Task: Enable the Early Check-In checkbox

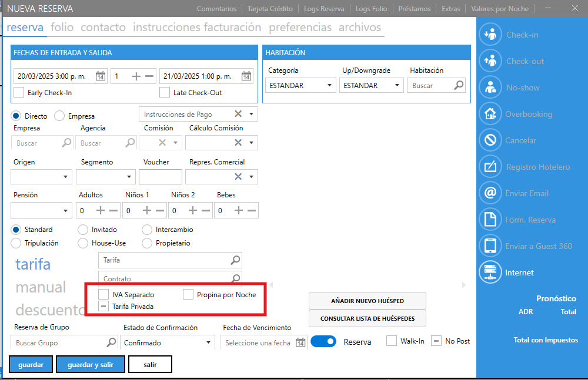Action: [19, 92]
